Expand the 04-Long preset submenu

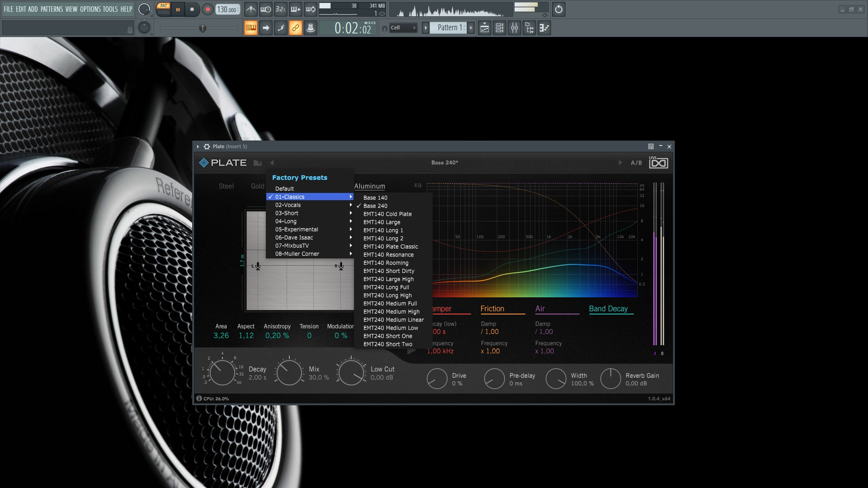pos(310,221)
